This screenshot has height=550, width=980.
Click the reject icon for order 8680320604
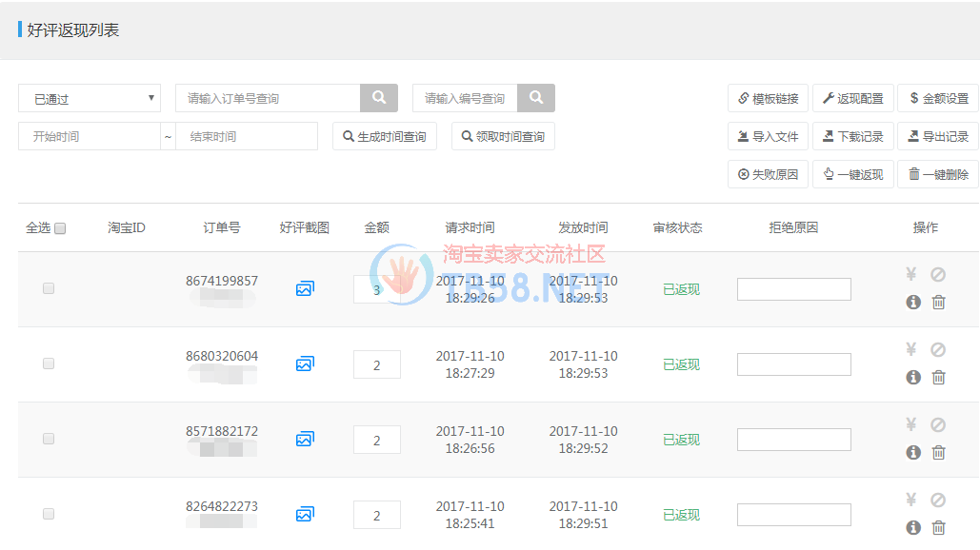[938, 349]
